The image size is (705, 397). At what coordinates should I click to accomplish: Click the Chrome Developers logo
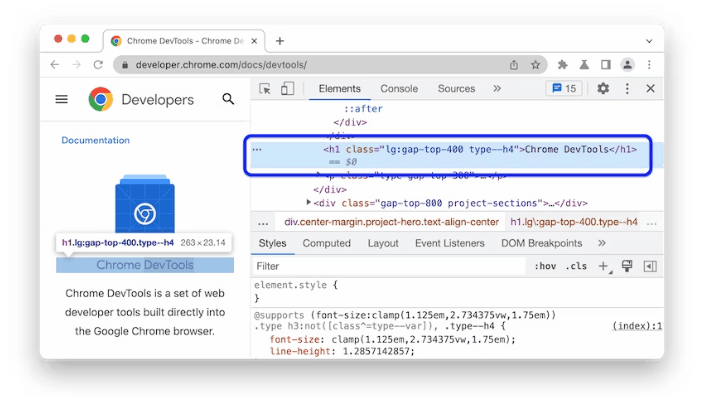point(141,99)
